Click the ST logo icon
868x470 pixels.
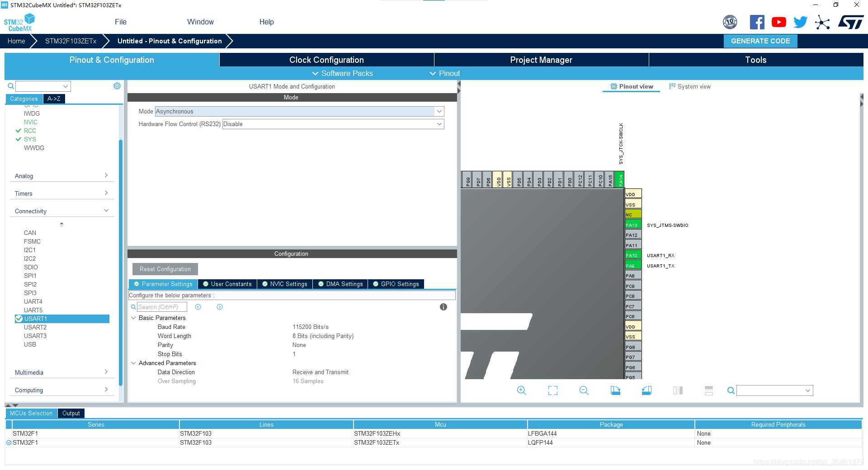click(851, 22)
